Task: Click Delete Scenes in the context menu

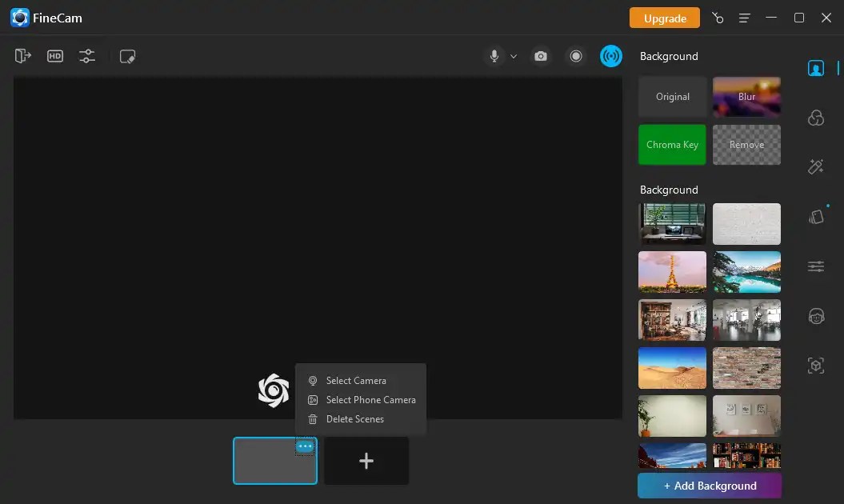Action: (x=354, y=418)
